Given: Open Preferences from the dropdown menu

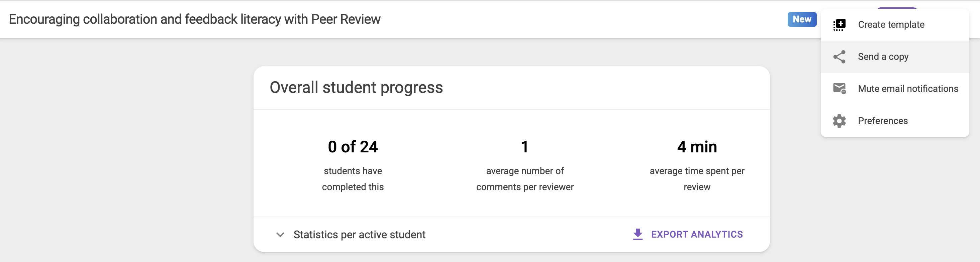Looking at the screenshot, I should coord(883,121).
